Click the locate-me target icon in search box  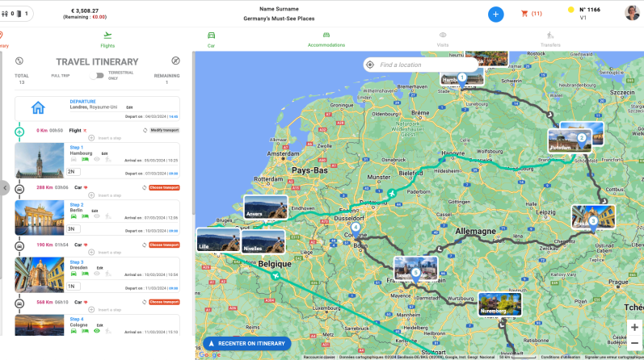click(370, 65)
